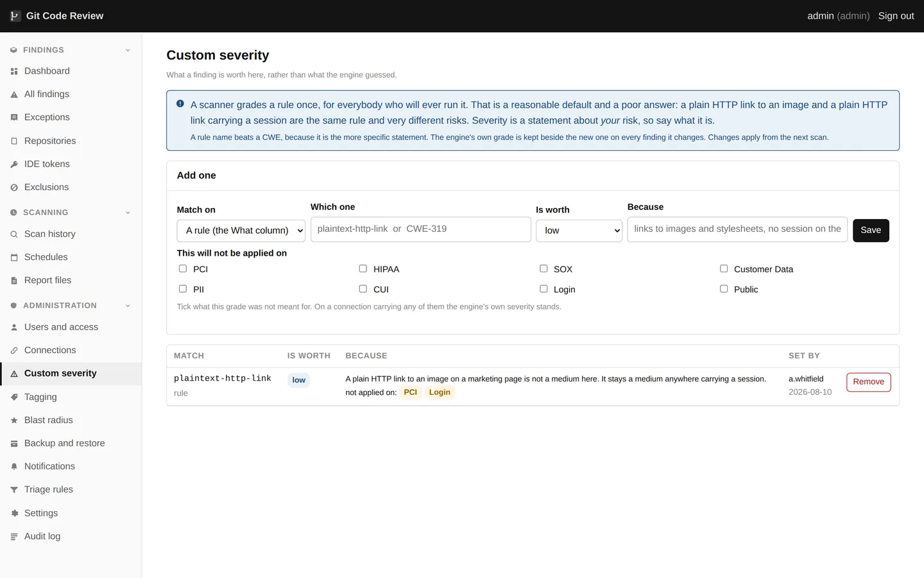
Task: Tick the Public checkbox
Action: tap(724, 289)
